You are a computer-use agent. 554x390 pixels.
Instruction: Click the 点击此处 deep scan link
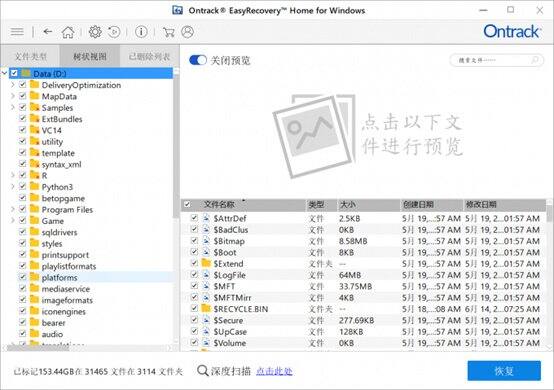(x=274, y=371)
